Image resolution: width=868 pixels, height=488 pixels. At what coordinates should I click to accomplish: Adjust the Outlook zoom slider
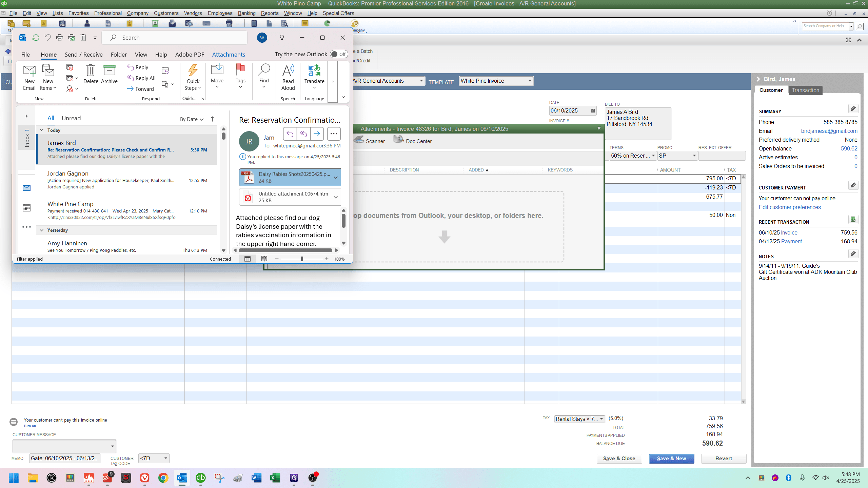point(302,259)
